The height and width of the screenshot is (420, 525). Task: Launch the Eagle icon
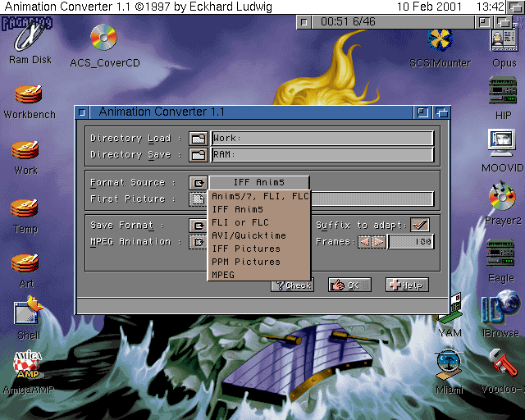500,253
